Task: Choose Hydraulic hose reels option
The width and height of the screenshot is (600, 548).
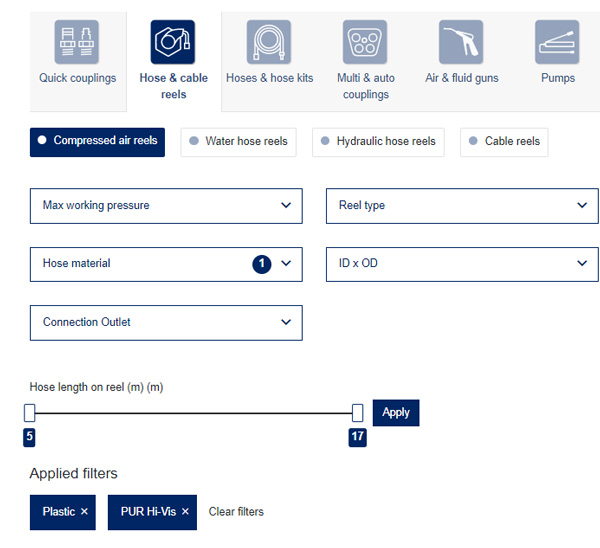Action: coord(378,142)
